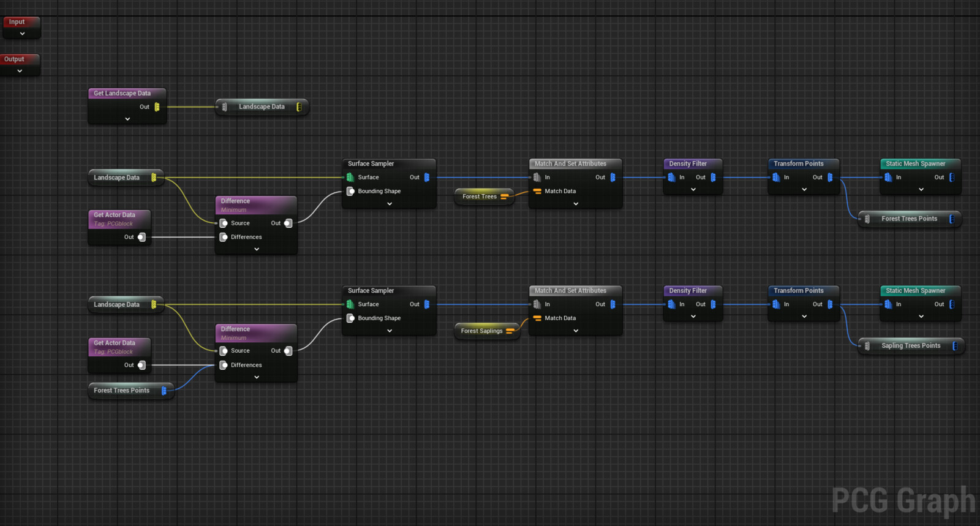Expand the top-row Difference node chevron

coord(257,249)
